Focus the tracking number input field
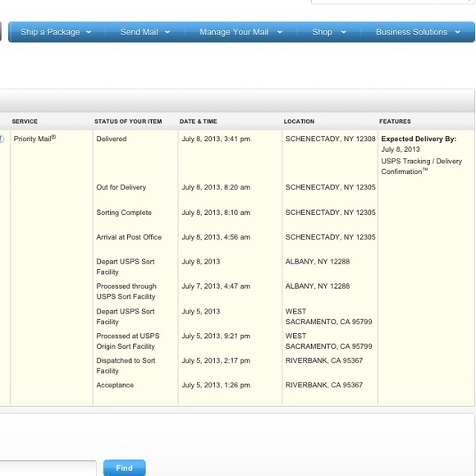Viewport: 476px width, 476px height. tap(48, 469)
